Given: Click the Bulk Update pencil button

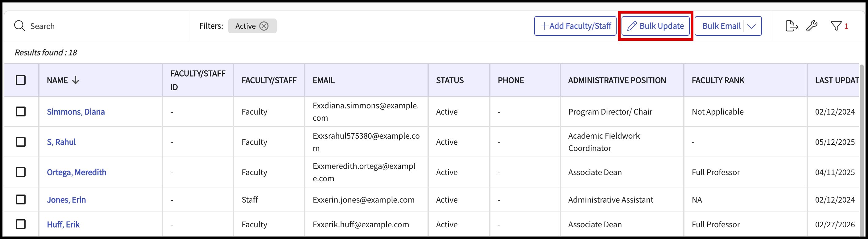Looking at the screenshot, I should coord(655,26).
